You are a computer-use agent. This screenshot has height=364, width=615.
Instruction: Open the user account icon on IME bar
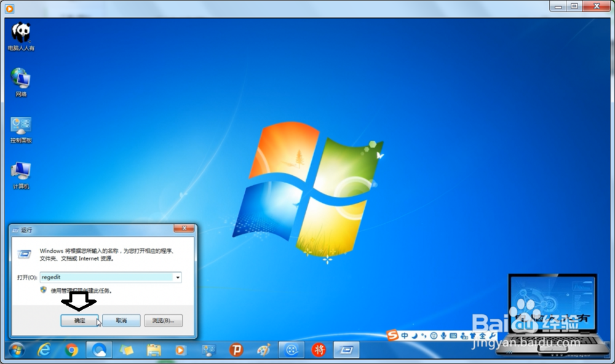coord(464,336)
